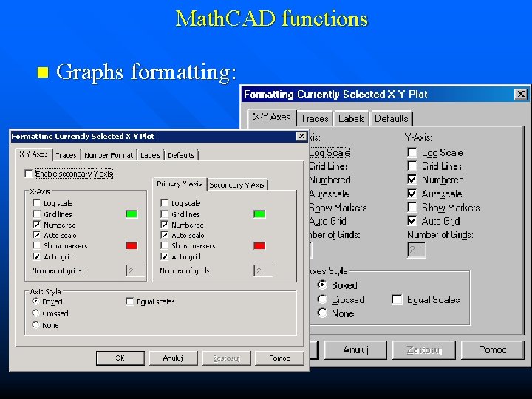Close the front formatting dialog
The height and width of the screenshot is (399, 532).
[x=301, y=137]
